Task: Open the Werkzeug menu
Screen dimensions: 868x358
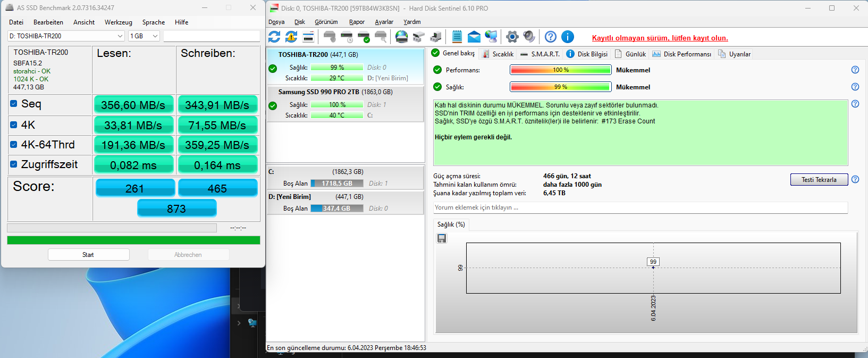Action: click(x=119, y=22)
